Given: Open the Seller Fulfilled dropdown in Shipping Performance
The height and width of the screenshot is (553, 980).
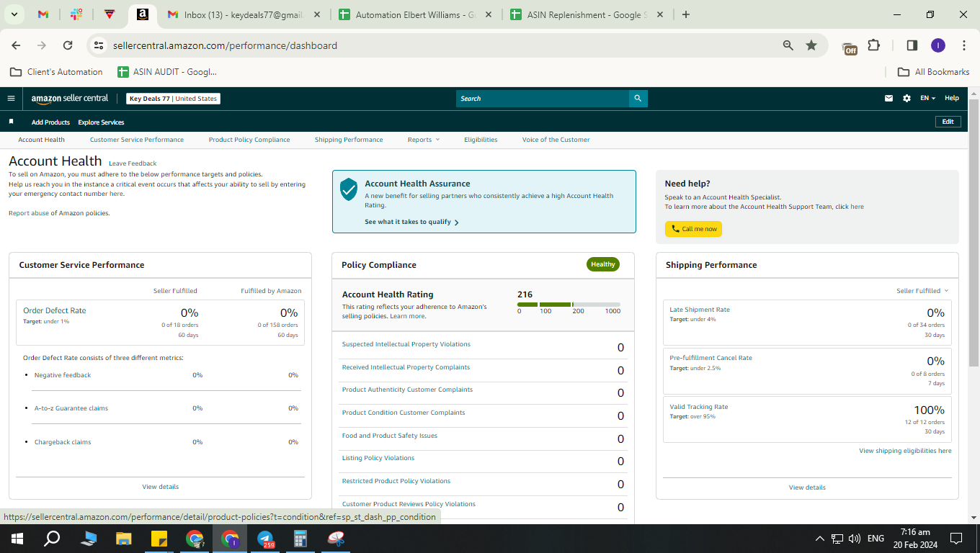Looking at the screenshot, I should (x=922, y=291).
